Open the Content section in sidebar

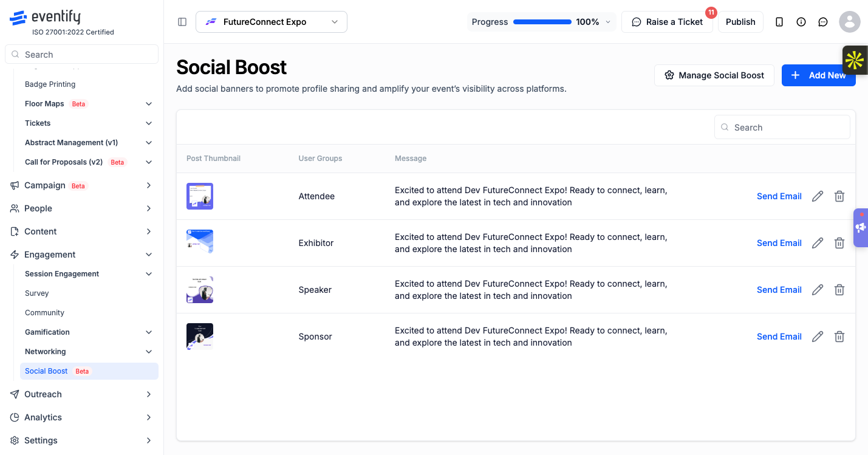[81, 231]
